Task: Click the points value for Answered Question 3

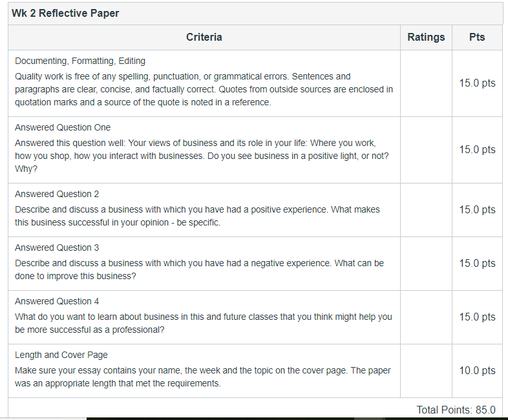Action: (477, 263)
